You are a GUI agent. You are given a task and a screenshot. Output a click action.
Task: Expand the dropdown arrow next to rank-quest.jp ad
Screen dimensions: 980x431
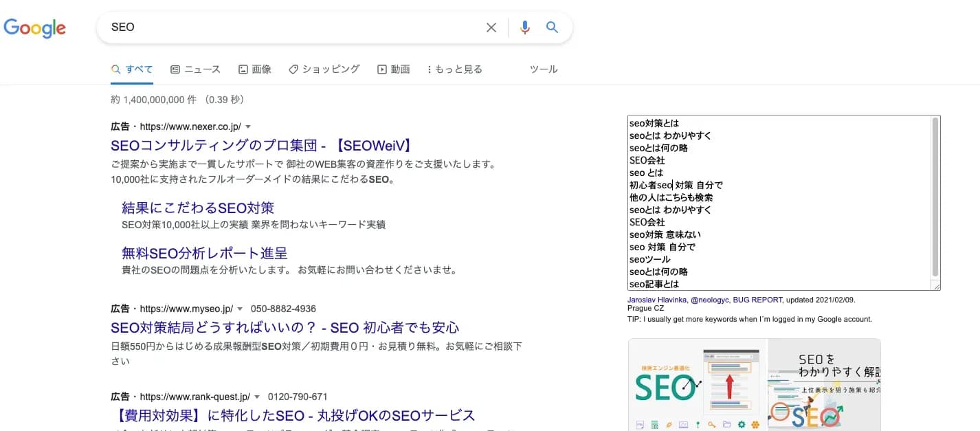(x=256, y=396)
